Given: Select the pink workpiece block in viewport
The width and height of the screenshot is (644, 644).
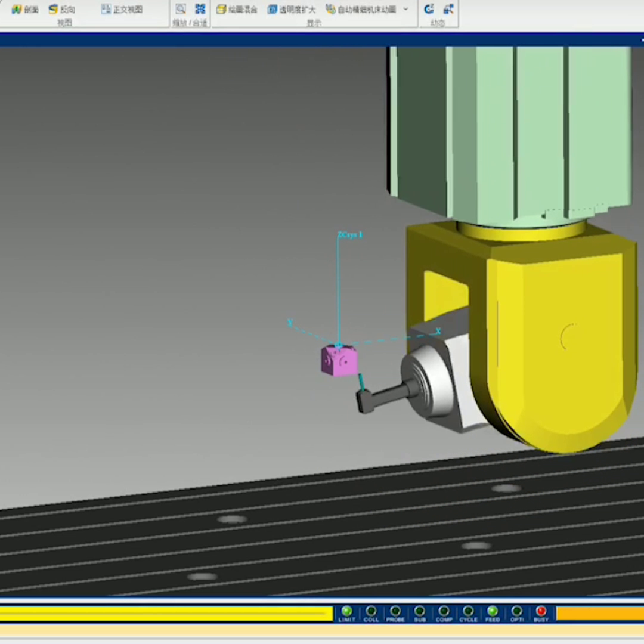Looking at the screenshot, I should pos(338,361).
